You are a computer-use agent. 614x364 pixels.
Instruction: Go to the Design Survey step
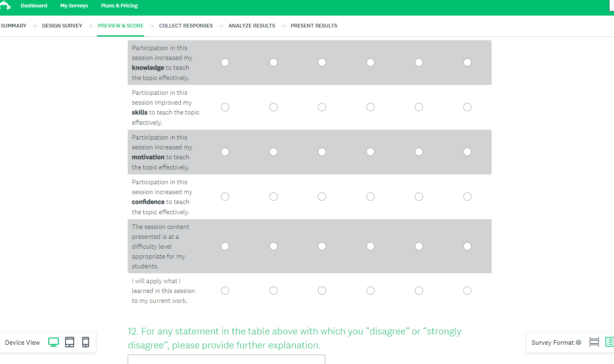tap(62, 26)
